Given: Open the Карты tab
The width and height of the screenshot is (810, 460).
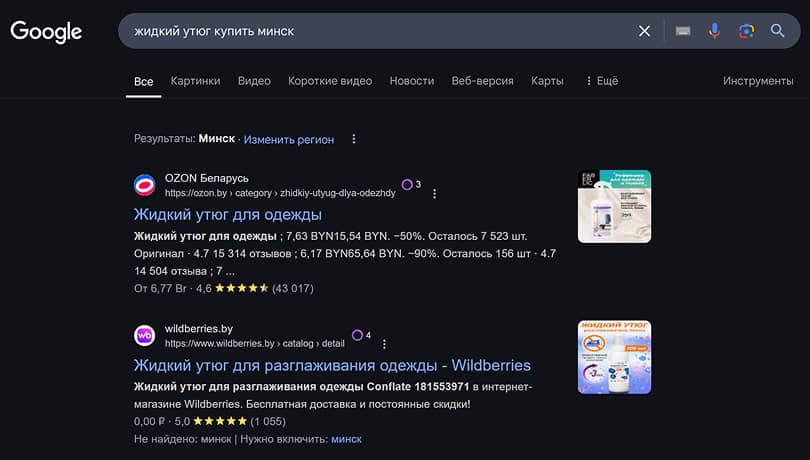Looking at the screenshot, I should click(547, 81).
